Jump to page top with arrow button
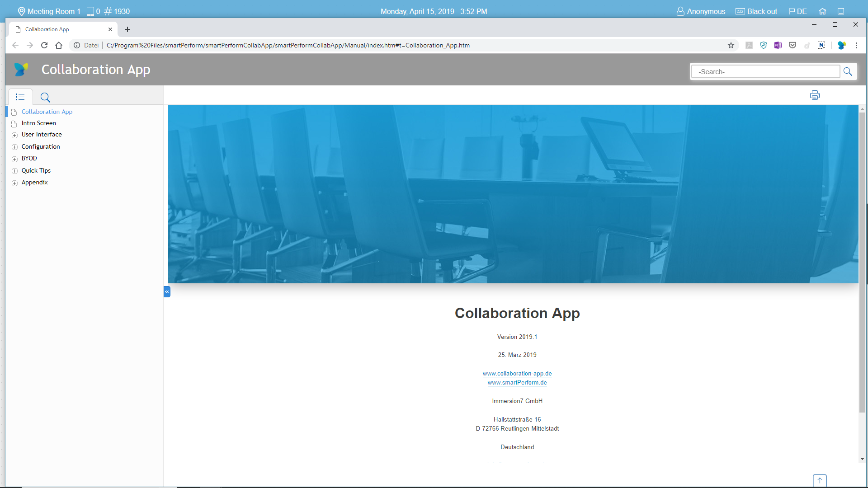The width and height of the screenshot is (868, 488). 820,480
